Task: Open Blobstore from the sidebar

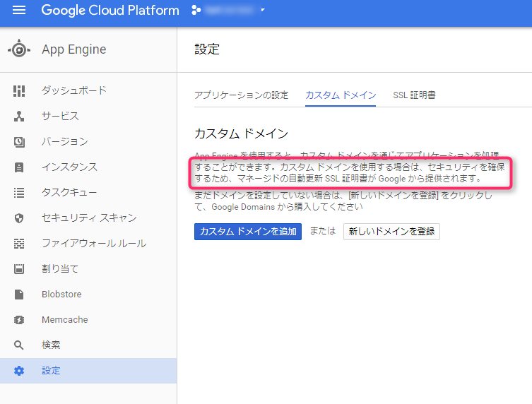Action: [88, 295]
